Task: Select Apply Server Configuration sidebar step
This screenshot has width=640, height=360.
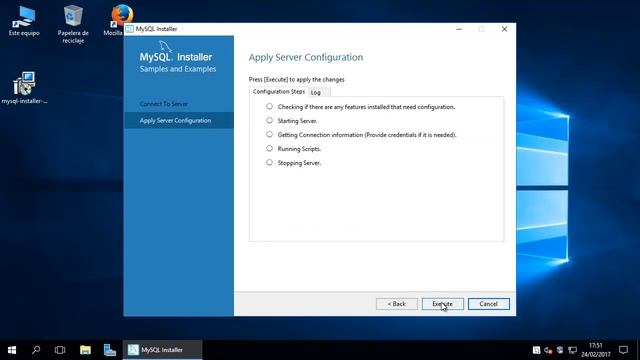Action: pos(179,120)
